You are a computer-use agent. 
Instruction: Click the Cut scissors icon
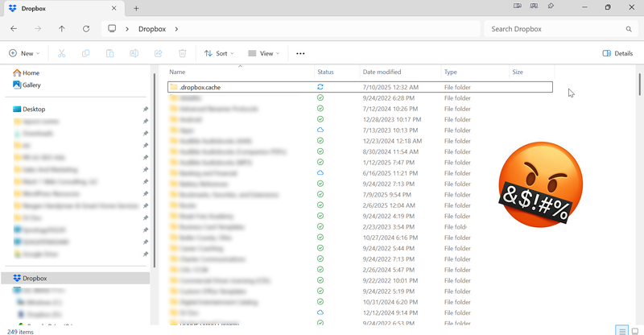click(x=60, y=53)
